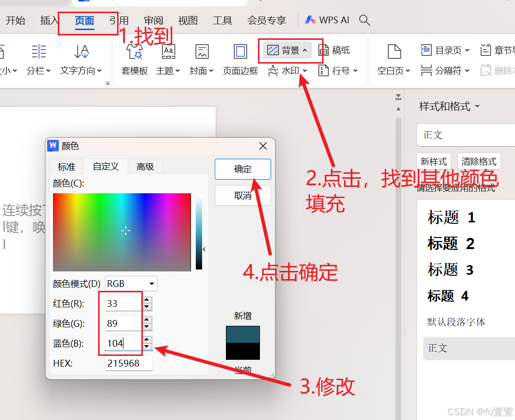Select the 默认段落字体 style
Viewport: 515px width, 420px height.
tap(456, 322)
